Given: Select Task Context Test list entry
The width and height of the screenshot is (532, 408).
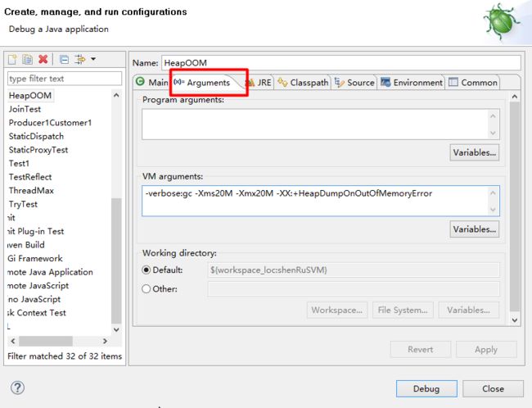Looking at the screenshot, I should (37, 313).
